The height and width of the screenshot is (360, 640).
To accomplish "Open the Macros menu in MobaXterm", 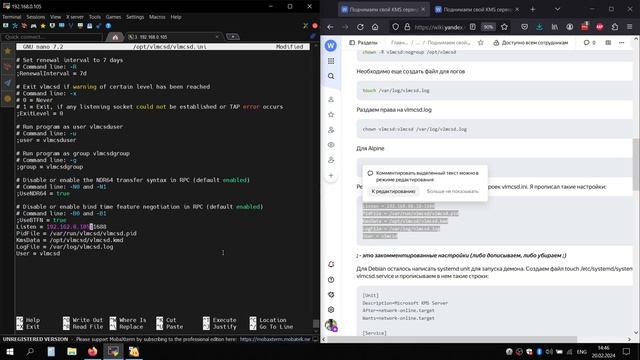I will (157, 17).
